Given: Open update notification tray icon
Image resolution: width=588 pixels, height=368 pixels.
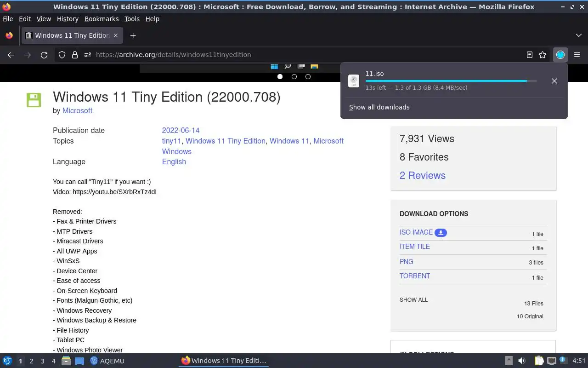Looking at the screenshot, I should coord(564,361).
